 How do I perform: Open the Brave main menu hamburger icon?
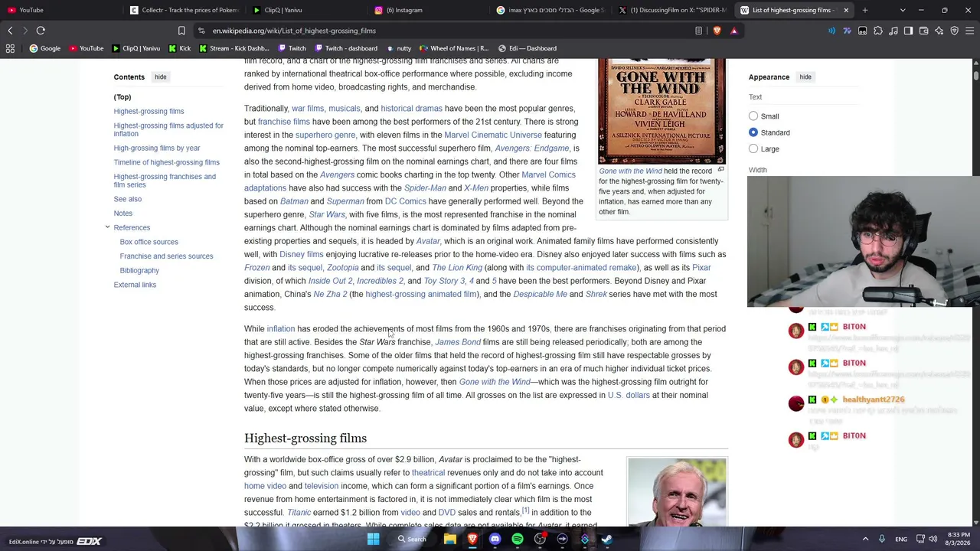click(x=969, y=31)
